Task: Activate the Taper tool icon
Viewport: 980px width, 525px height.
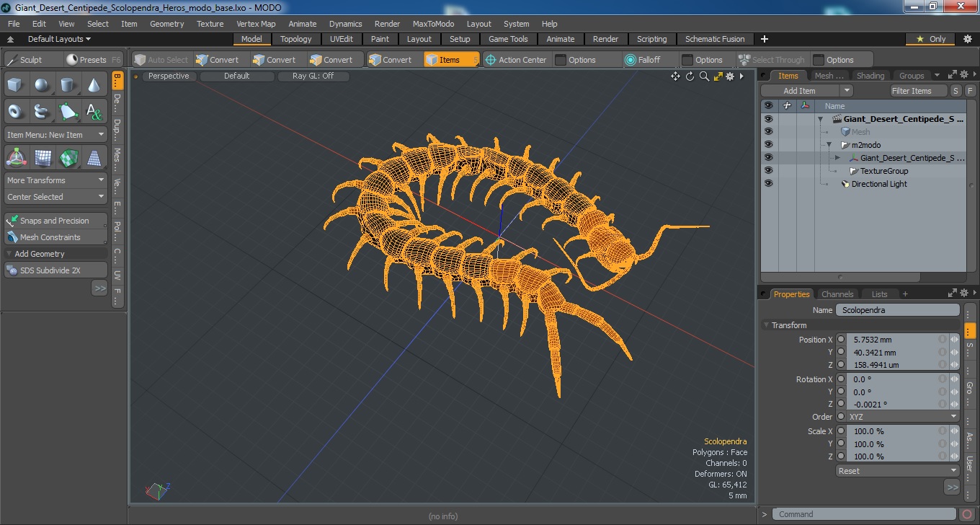Action: pos(94,157)
